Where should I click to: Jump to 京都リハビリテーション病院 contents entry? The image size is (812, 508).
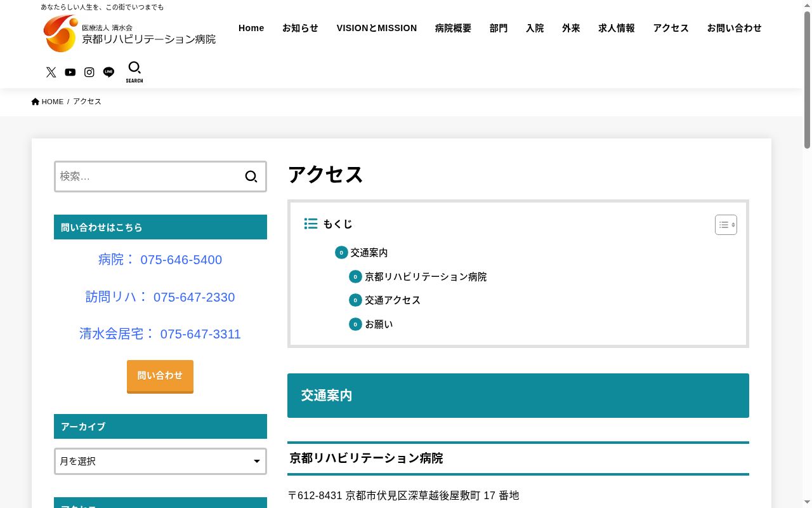tap(426, 277)
